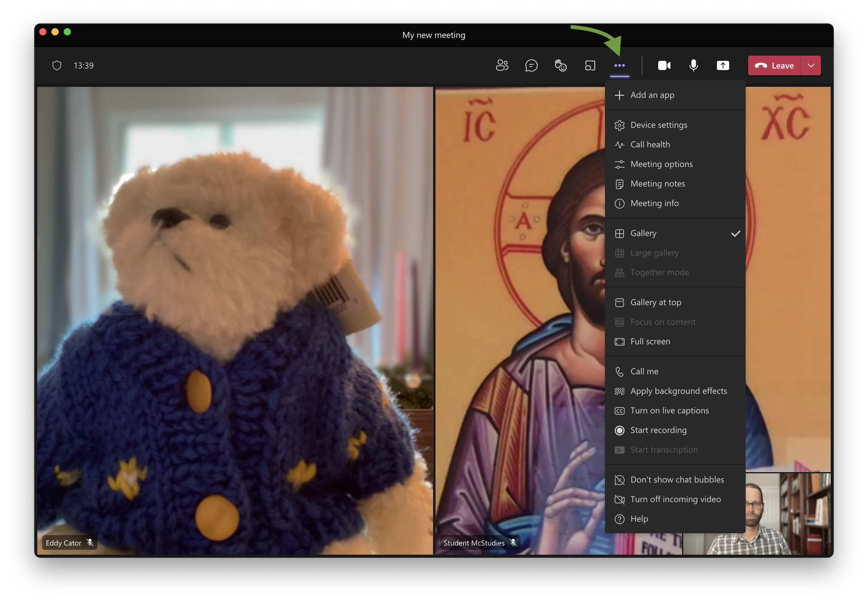The height and width of the screenshot is (603, 868).
Task: Turn on live captions
Action: coord(675,411)
